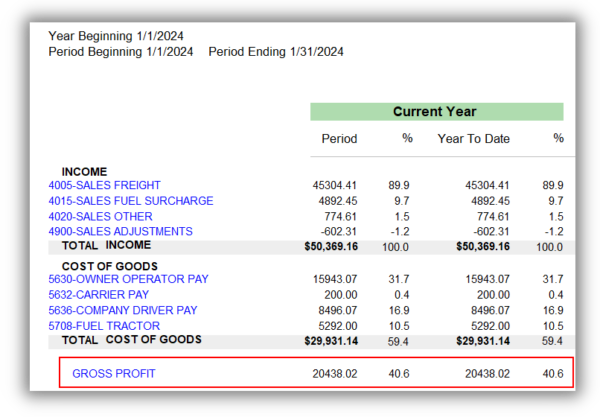The image size is (600, 417).
Task: Select the COST OF GOODS section heading
Action: coord(109,266)
